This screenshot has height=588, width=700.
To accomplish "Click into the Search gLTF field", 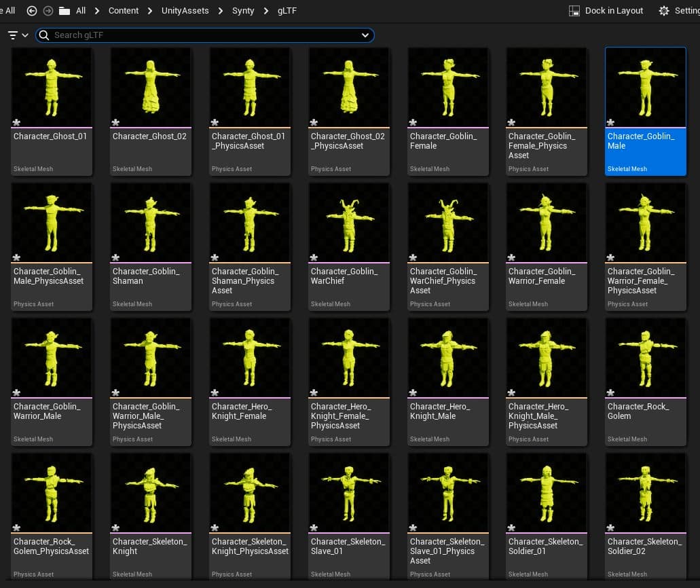I will [204, 35].
